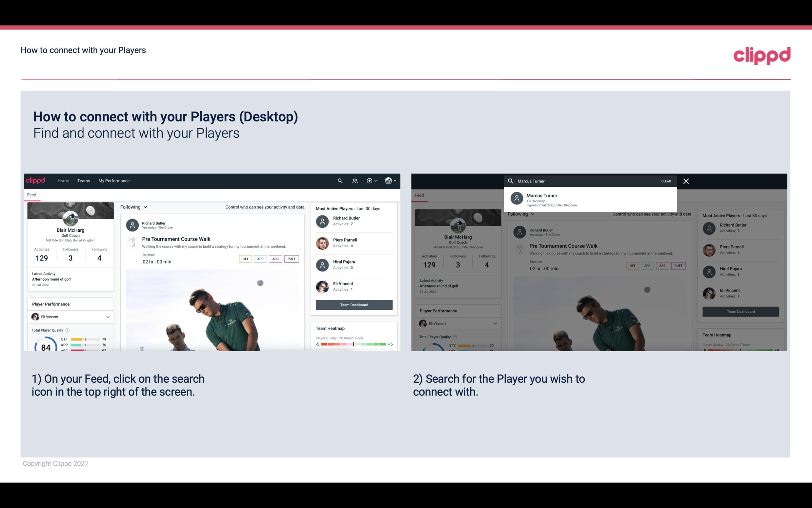
Task: Expand the Eli Vincent player dropdown
Action: (108, 317)
